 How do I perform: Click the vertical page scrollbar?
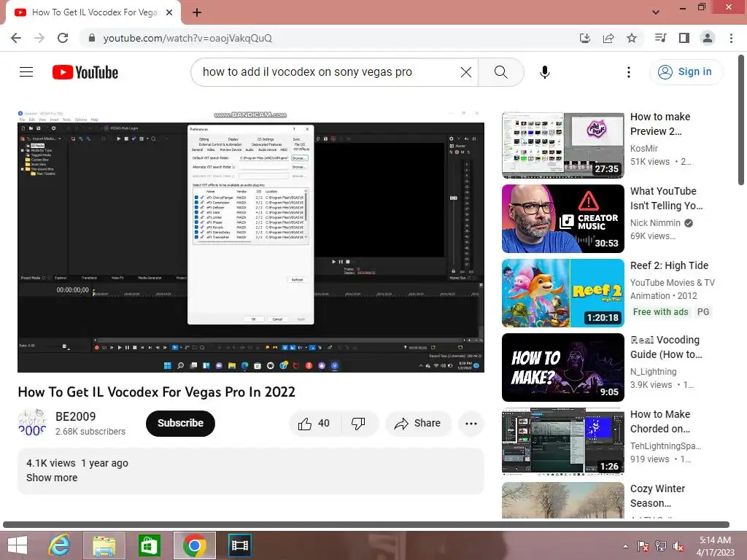(742, 121)
